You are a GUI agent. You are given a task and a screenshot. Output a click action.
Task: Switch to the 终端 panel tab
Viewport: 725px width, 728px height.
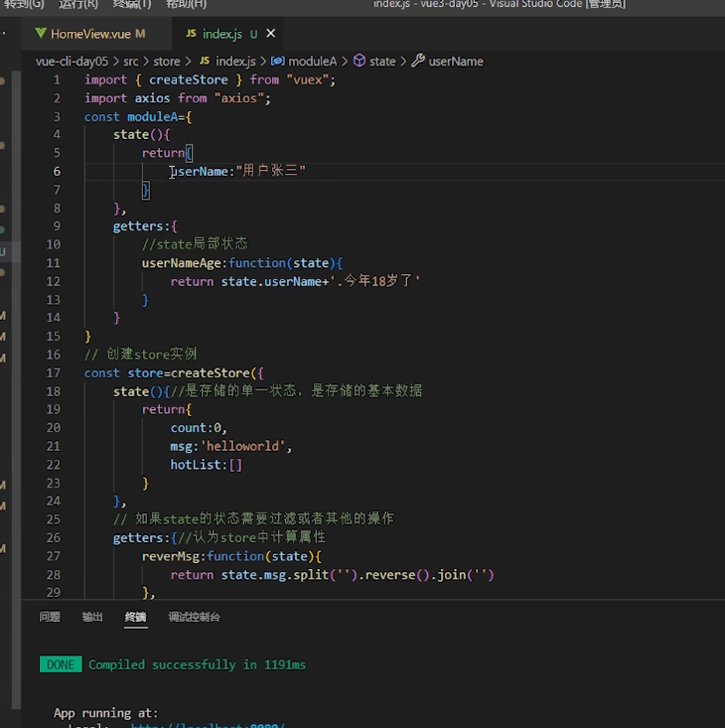tap(135, 617)
